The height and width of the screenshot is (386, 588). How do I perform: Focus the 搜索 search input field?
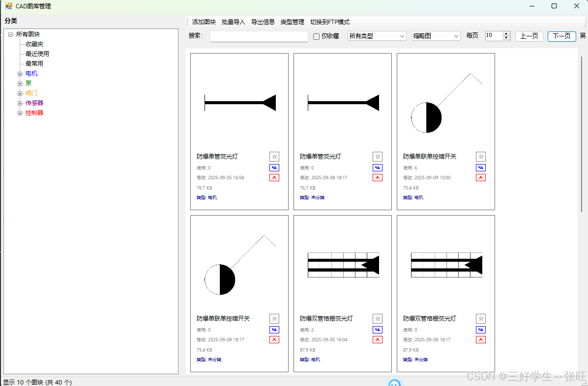pos(259,36)
